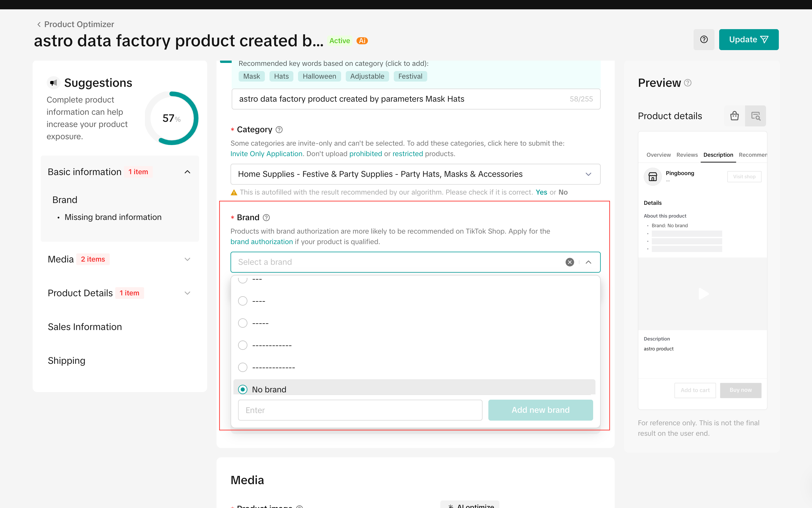Open the Reviews tab in preview
Viewport: 812px width, 508px height.
(x=687, y=155)
